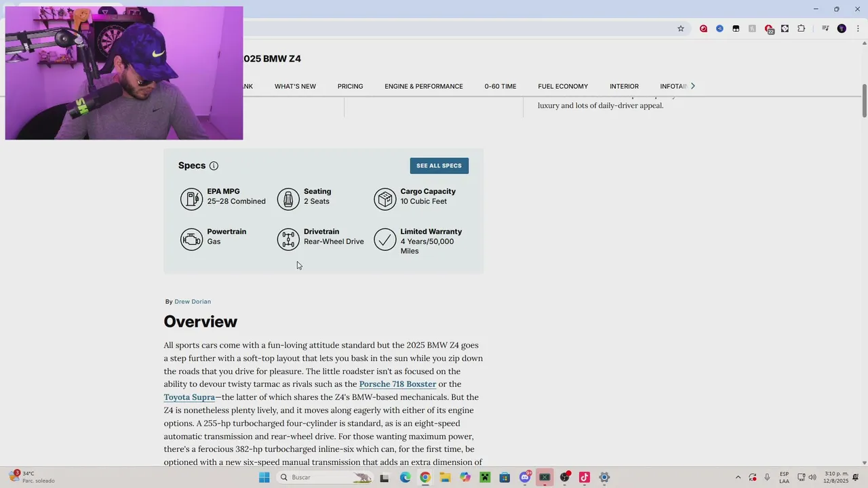Screen dimensions: 868x488
Task: Show hidden system tray icons
Action: click(738, 477)
